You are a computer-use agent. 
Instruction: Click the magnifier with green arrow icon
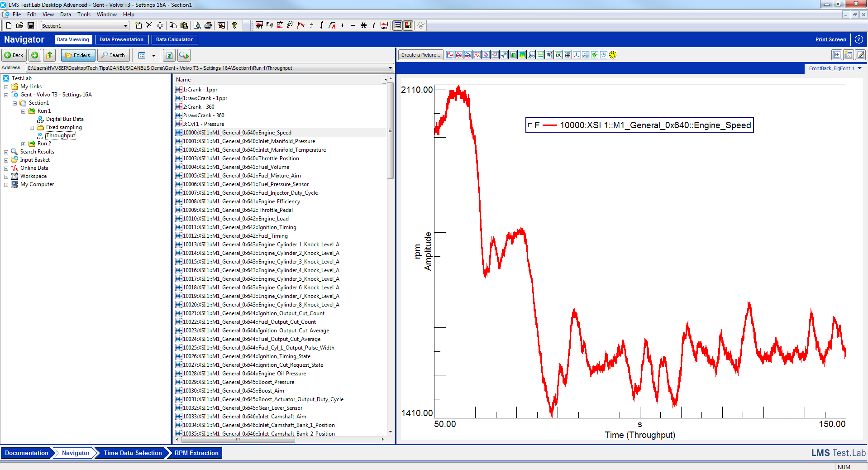pos(184,55)
